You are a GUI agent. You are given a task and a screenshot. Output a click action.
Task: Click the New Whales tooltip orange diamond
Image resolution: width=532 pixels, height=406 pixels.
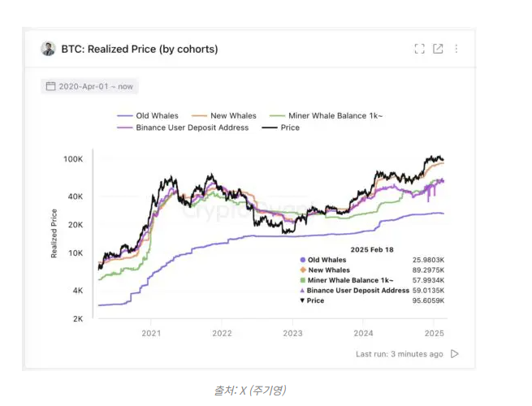[303, 270]
